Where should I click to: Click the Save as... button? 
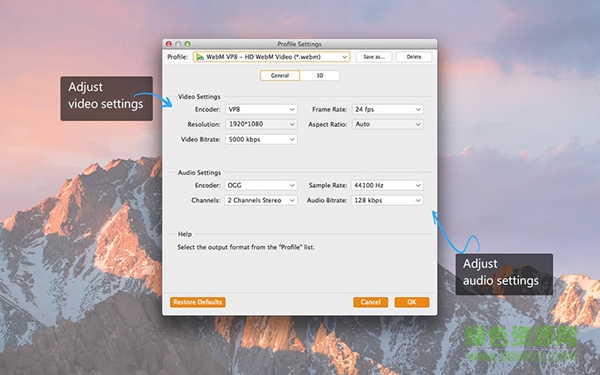374,57
